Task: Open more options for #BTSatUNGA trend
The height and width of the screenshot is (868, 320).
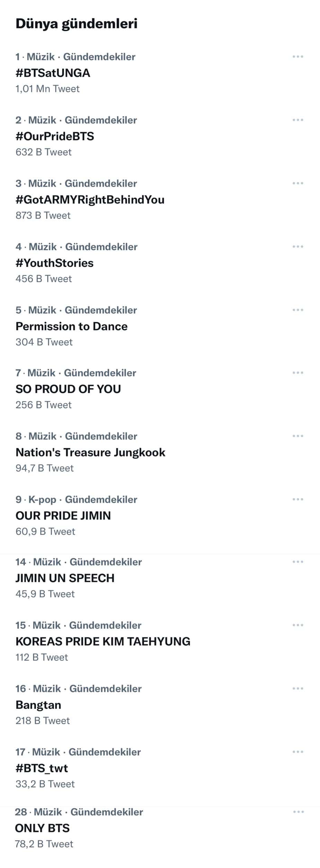Action: 297,57
